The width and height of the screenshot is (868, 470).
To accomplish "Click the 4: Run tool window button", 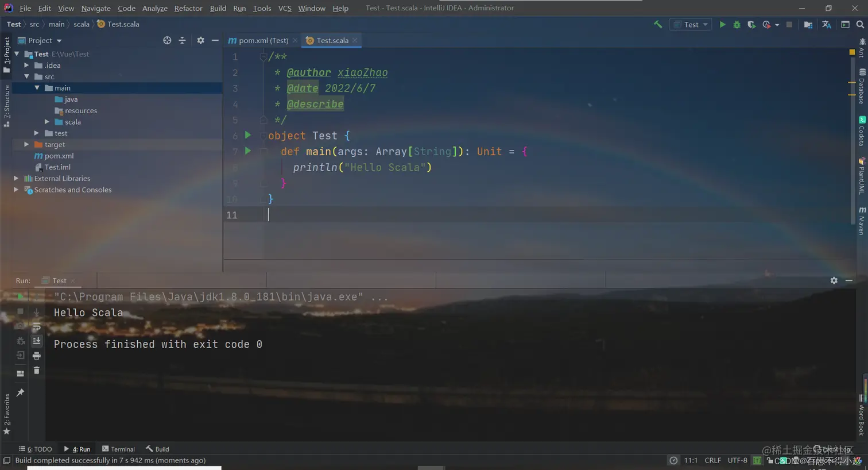I will (x=77, y=449).
